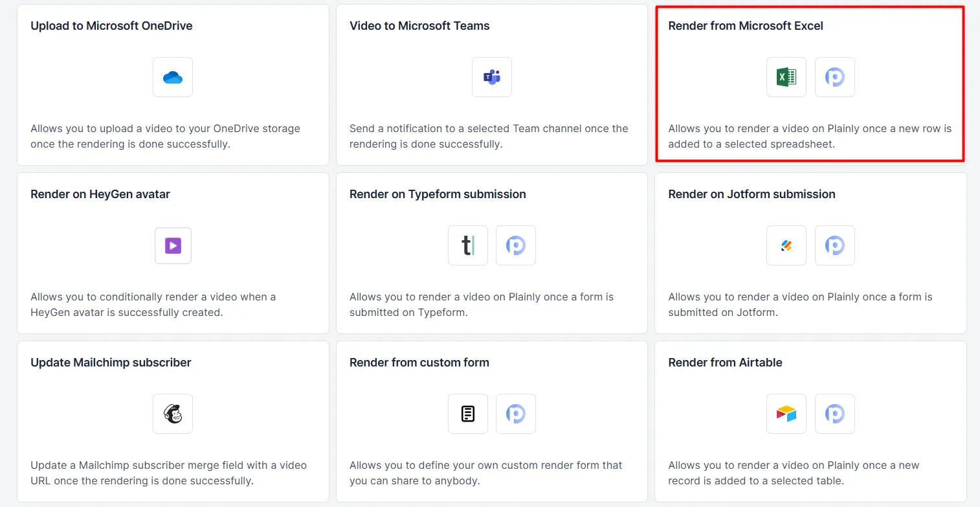Open Upload to Microsoft OneDrive title
Image resolution: width=980 pixels, height=507 pixels.
pyautogui.click(x=111, y=26)
